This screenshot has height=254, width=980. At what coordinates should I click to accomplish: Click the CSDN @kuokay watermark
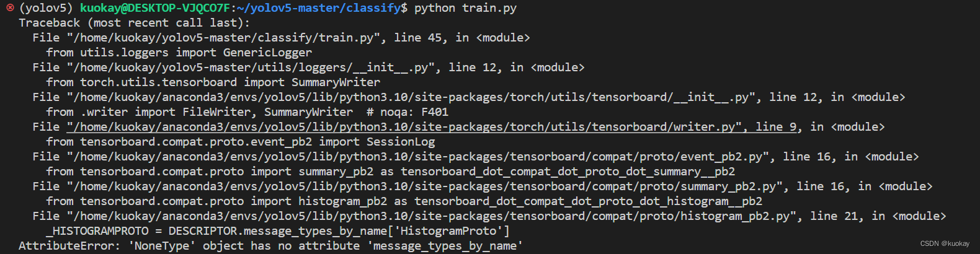945,243
